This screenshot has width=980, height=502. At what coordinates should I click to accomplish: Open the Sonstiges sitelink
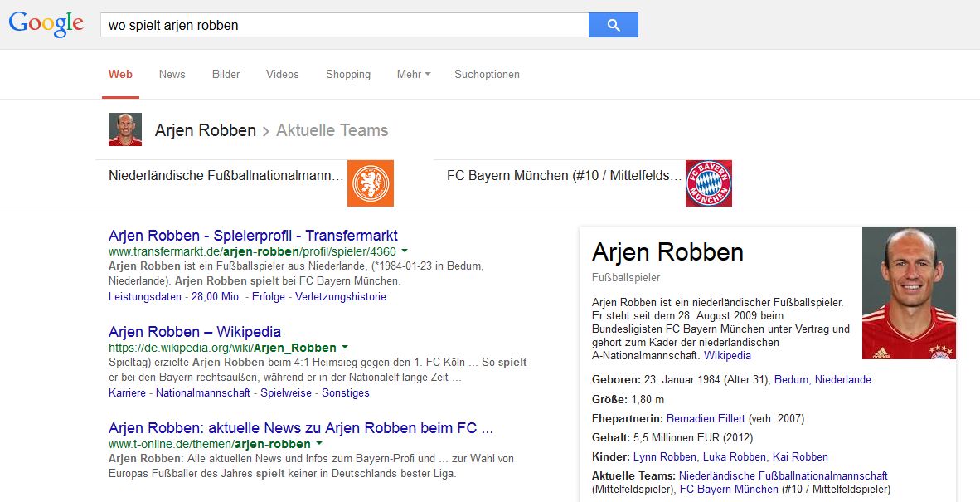[346, 392]
